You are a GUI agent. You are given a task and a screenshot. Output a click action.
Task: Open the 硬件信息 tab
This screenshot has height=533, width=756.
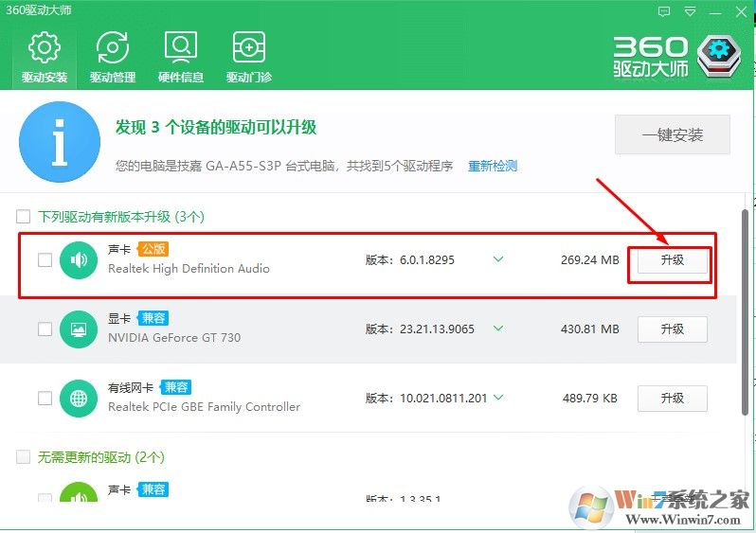tap(181, 58)
